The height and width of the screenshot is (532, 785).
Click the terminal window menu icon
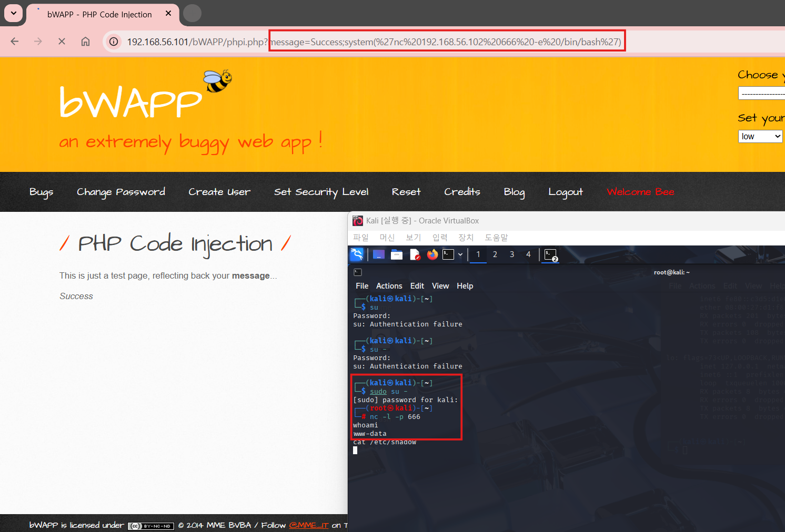[358, 272]
